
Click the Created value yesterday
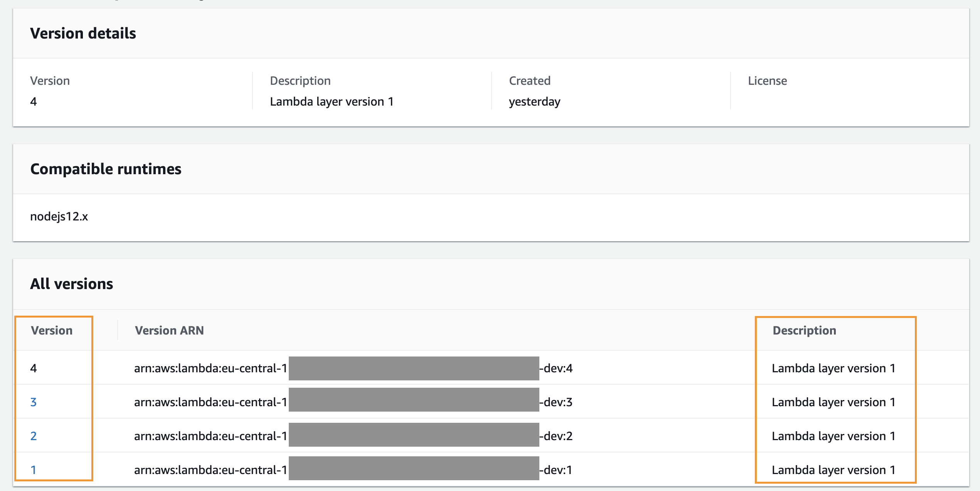pos(534,102)
